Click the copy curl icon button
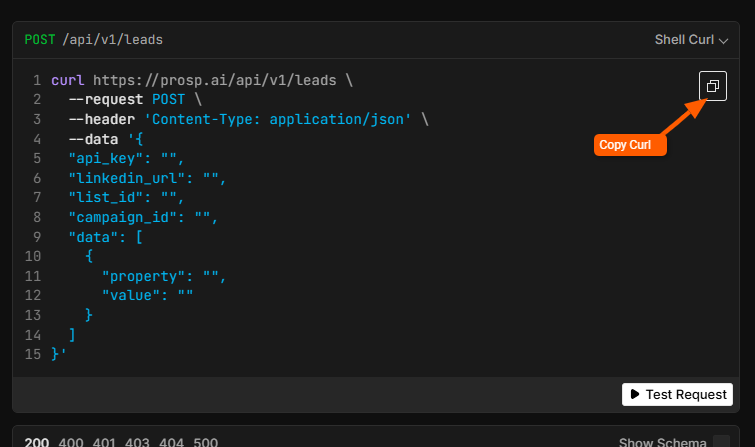 tap(713, 87)
